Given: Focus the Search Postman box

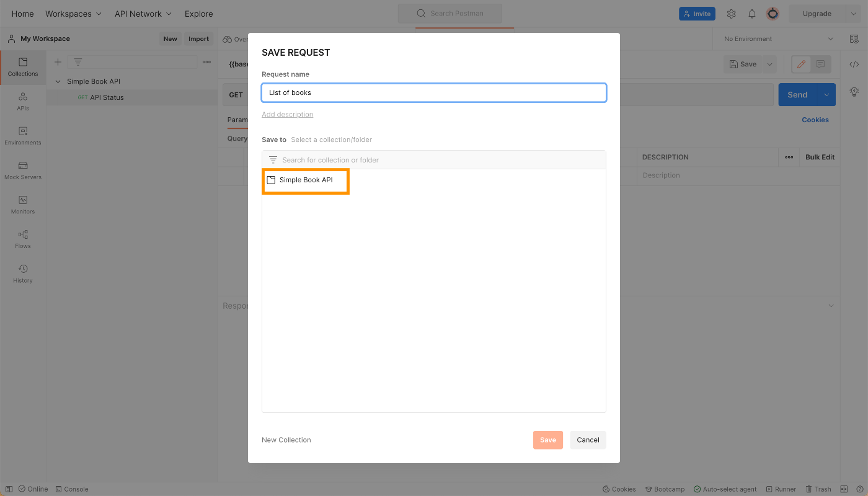Looking at the screenshot, I should point(450,13).
